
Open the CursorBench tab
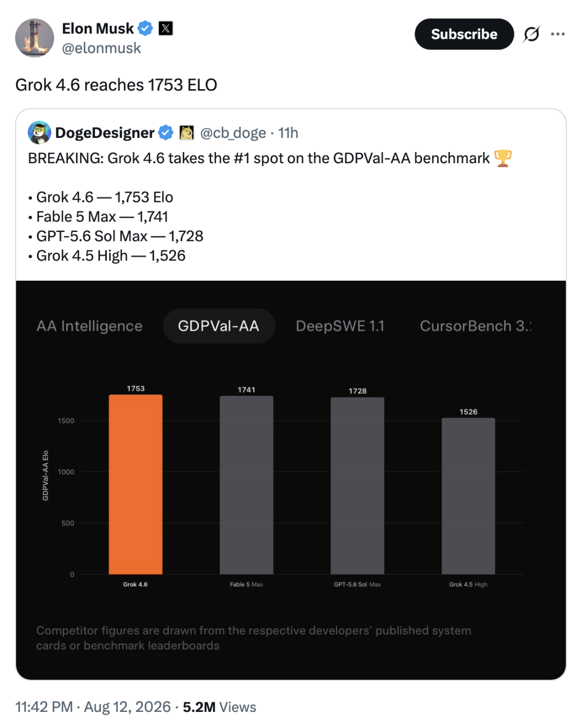click(x=476, y=326)
